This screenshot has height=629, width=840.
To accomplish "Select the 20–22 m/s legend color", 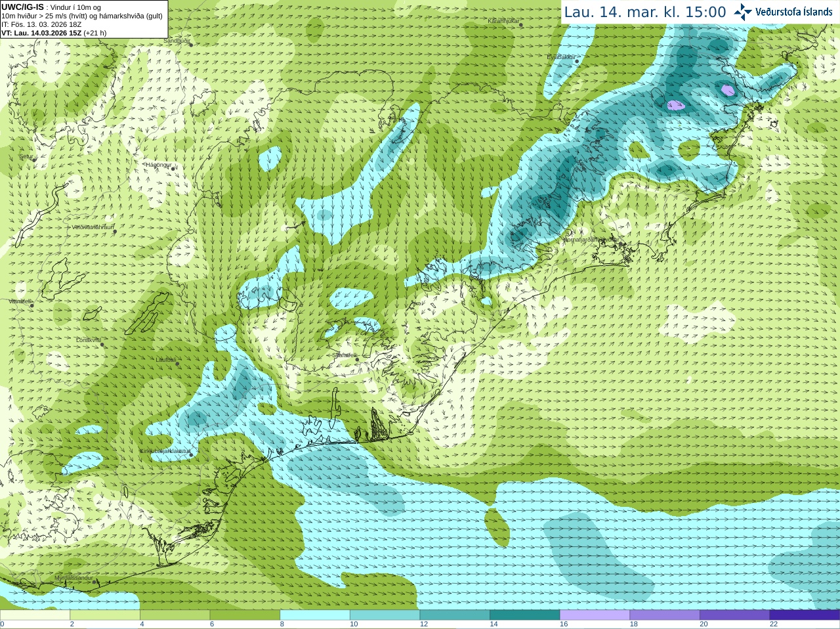I will click(735, 615).
